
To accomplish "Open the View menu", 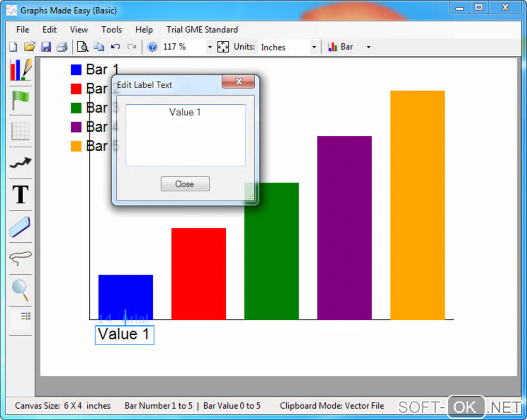I will click(x=79, y=29).
